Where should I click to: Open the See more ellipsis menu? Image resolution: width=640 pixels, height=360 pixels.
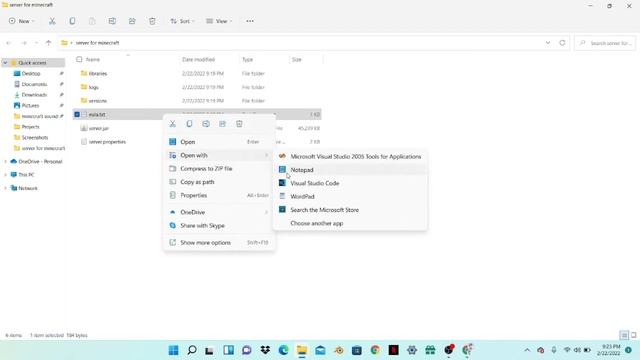(250, 21)
